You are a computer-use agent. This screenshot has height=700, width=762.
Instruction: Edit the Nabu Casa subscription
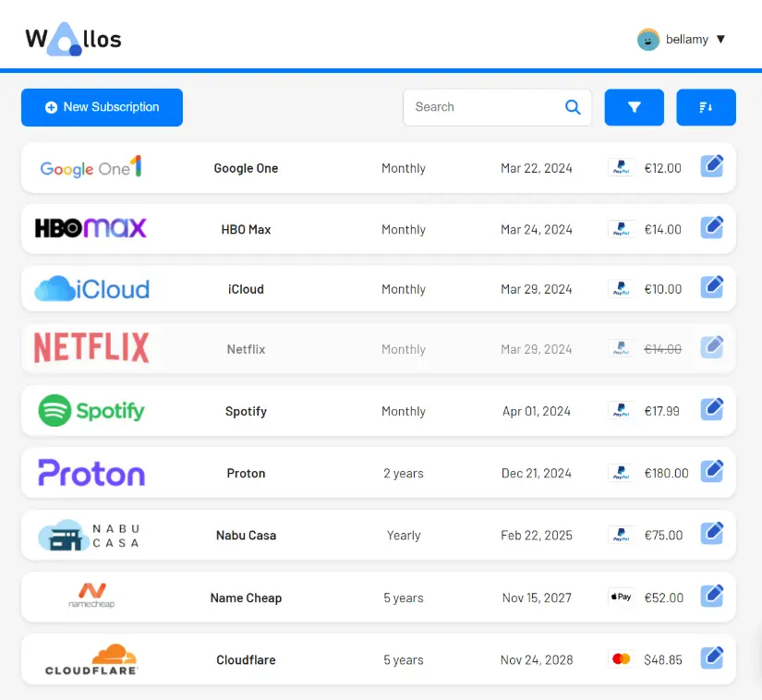click(712, 534)
